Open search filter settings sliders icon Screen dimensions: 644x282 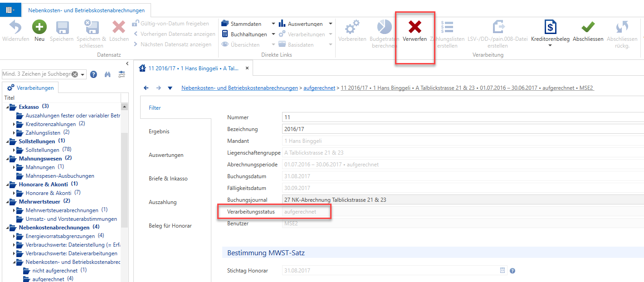click(122, 74)
